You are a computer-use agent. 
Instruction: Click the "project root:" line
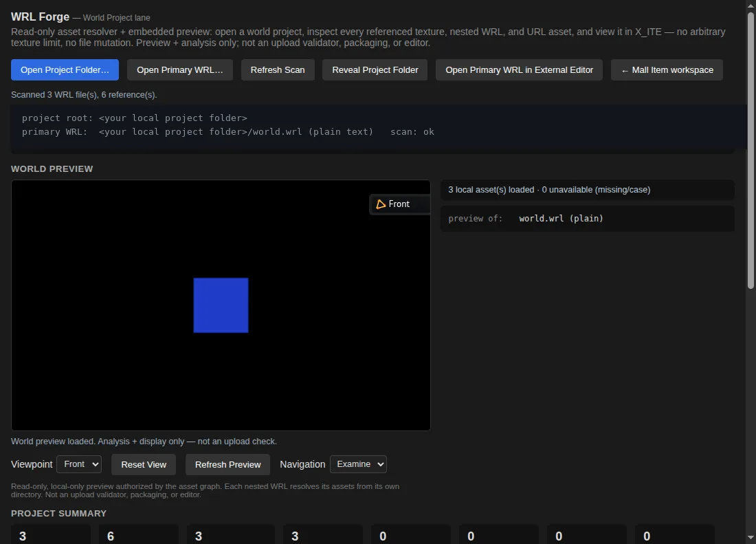pyautogui.click(x=135, y=118)
